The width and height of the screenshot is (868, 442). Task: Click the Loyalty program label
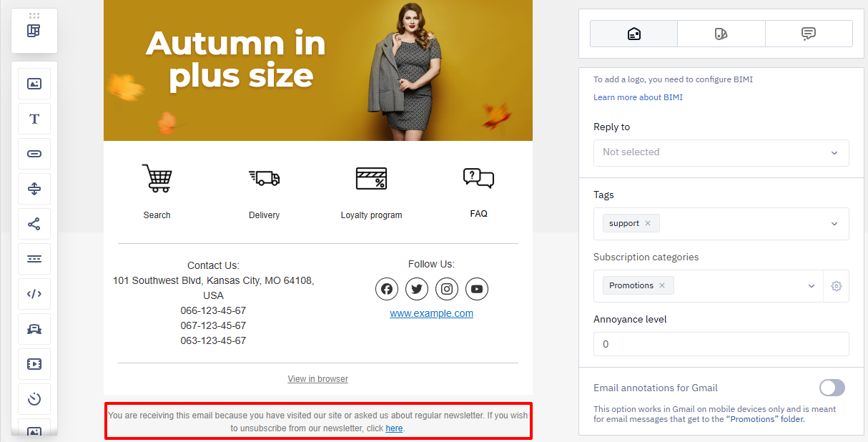click(371, 215)
